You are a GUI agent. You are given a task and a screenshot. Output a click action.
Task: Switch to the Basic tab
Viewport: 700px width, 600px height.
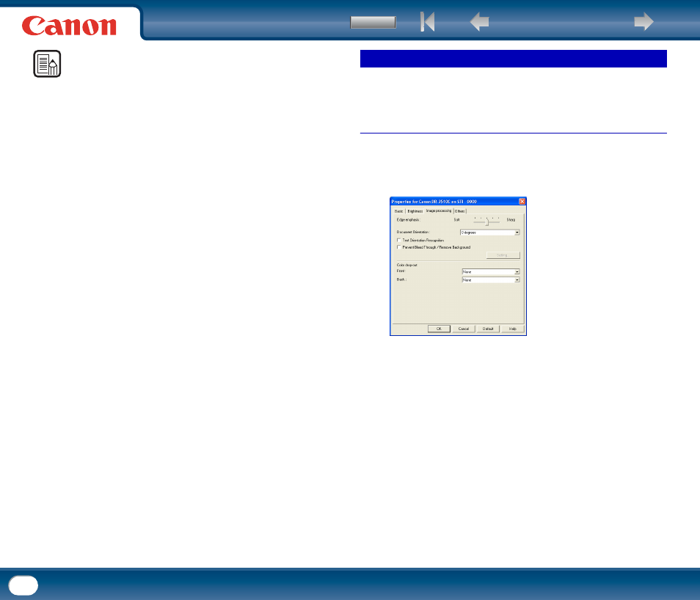[x=398, y=211]
